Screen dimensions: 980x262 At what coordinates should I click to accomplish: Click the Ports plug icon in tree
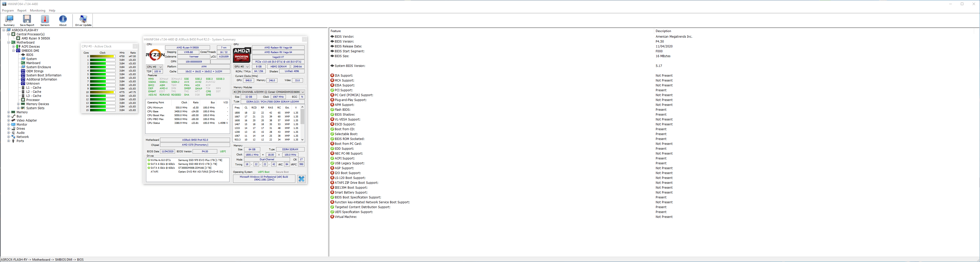[13, 141]
